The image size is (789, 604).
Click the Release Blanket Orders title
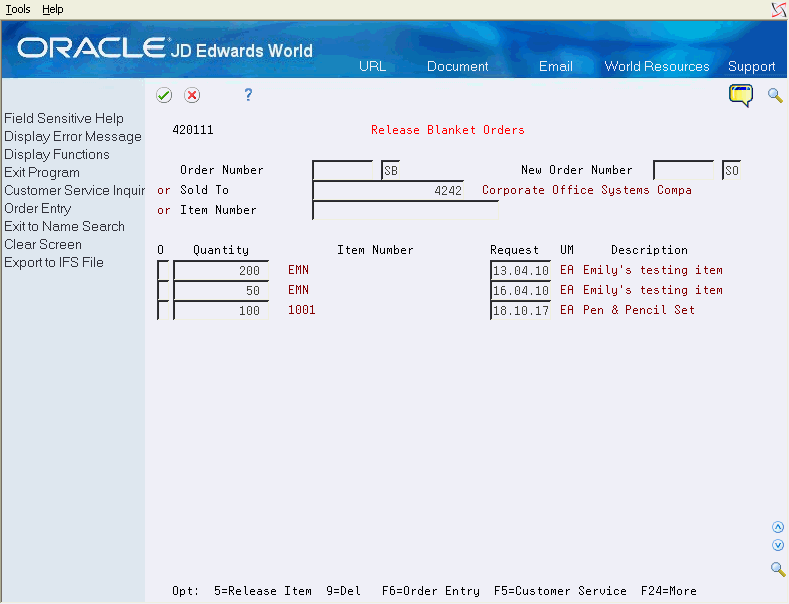click(x=448, y=130)
